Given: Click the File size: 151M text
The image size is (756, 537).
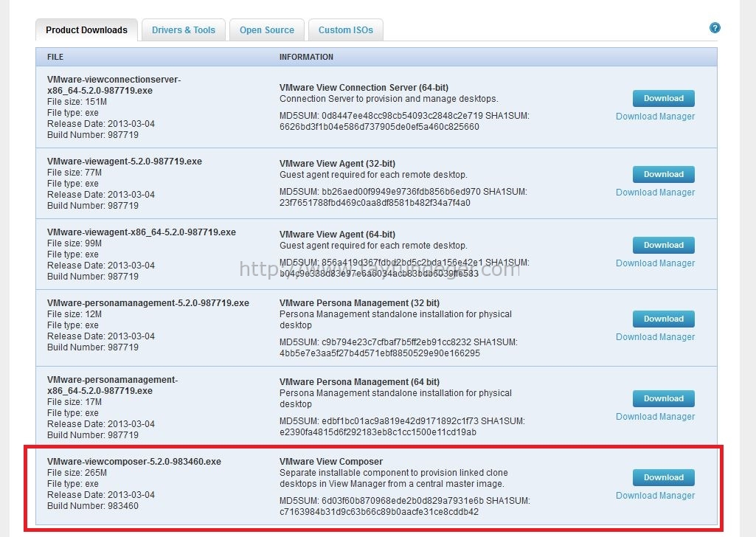Looking at the screenshot, I should pos(77,102).
